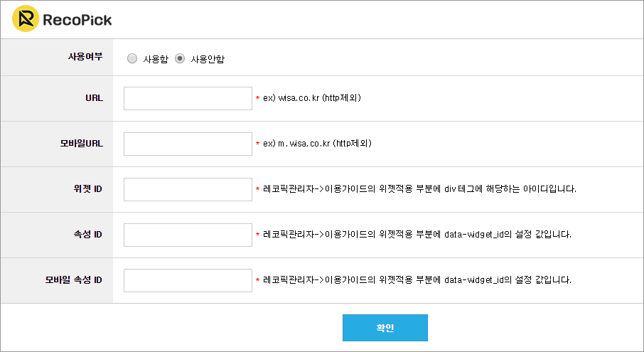
Task: Click the 모바일 속성 ID row label
Action: tap(73, 279)
